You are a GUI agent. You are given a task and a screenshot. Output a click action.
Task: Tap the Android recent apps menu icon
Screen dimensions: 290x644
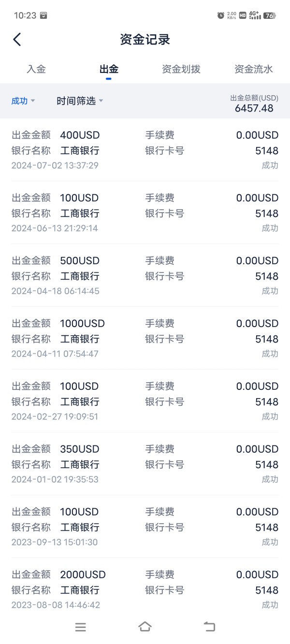click(81, 627)
